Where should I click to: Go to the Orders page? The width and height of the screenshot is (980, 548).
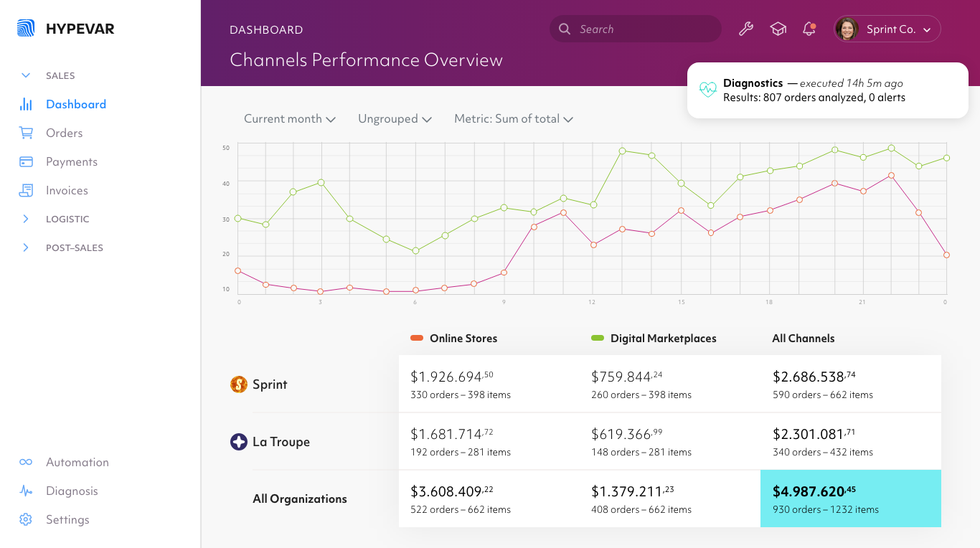(x=64, y=133)
